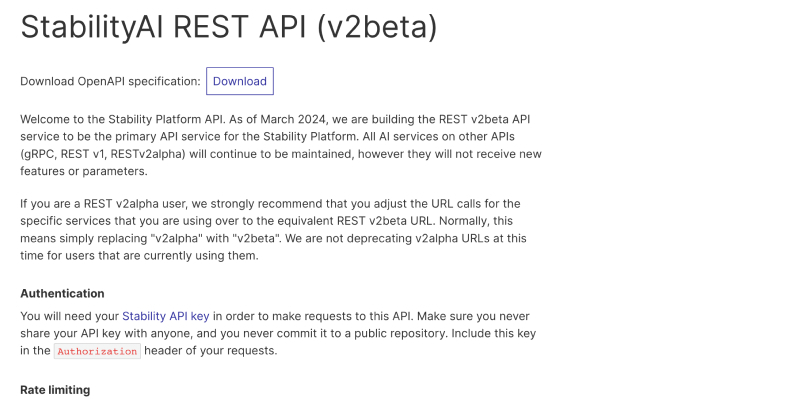The width and height of the screenshot is (800, 400).
Task: Click the Download button for OpenAPI specification
Action: coord(240,81)
